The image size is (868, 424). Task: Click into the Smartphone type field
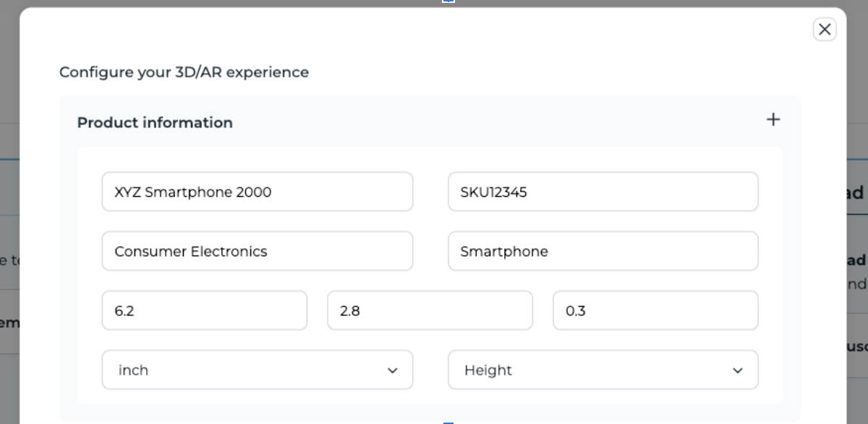click(x=603, y=251)
